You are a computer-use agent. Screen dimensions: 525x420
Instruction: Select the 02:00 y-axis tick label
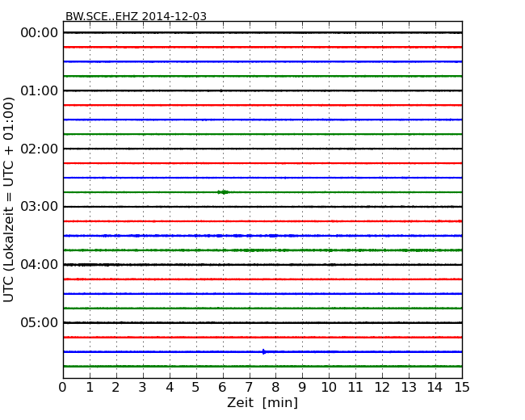[x=39, y=149]
